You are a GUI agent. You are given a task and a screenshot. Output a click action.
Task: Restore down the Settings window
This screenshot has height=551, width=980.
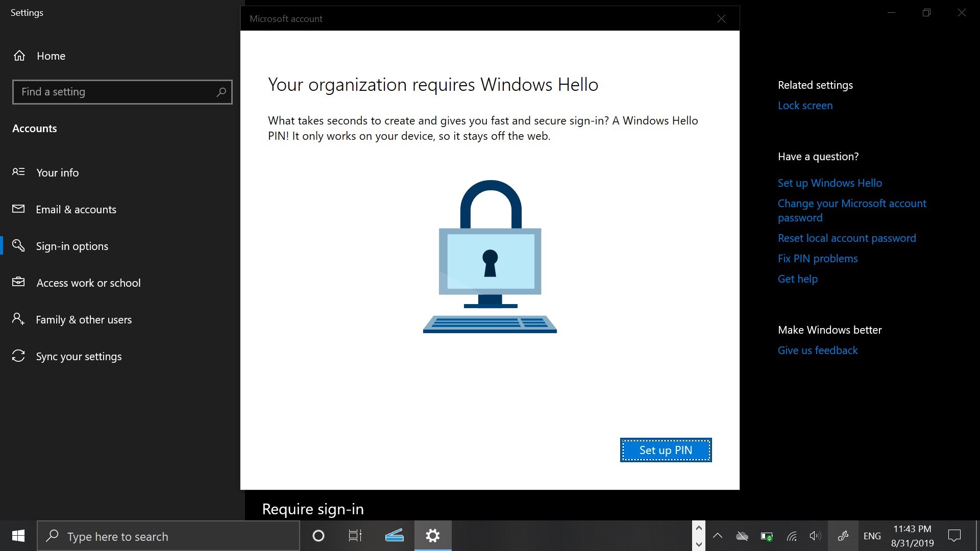click(926, 13)
